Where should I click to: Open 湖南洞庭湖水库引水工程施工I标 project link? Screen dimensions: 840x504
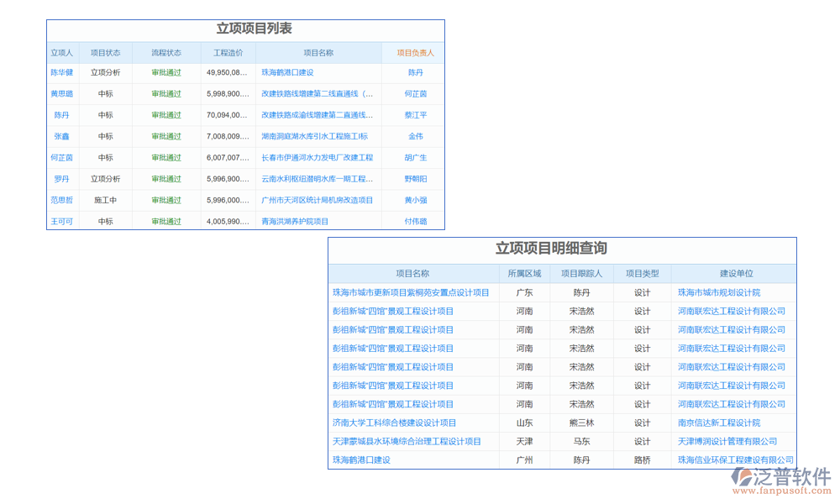coord(314,136)
